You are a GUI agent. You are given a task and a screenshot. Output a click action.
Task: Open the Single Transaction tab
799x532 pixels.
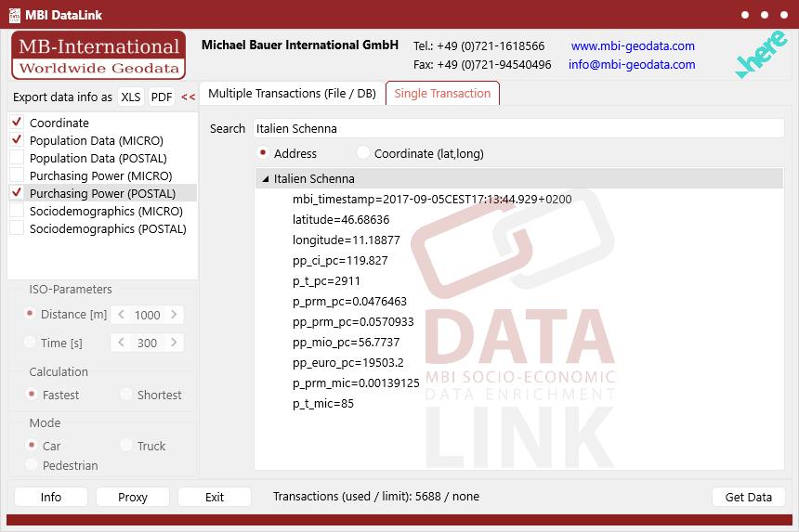click(x=442, y=94)
